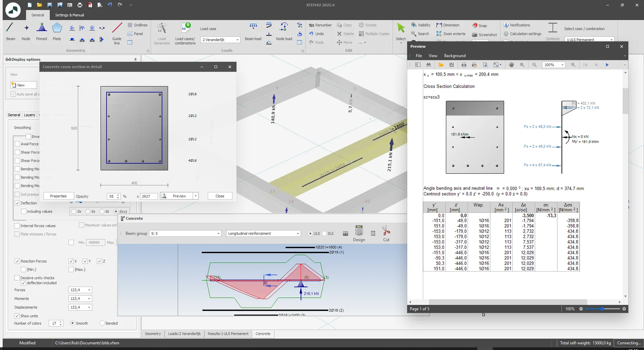The height and width of the screenshot is (350, 644).
Task: Open the Background menu in Preview
Action: (455, 56)
